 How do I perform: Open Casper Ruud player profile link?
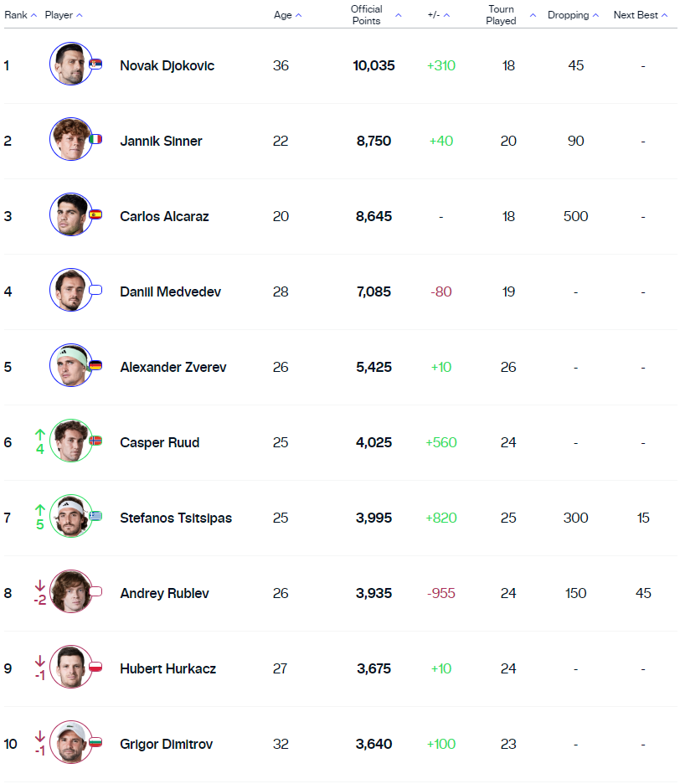tap(159, 442)
